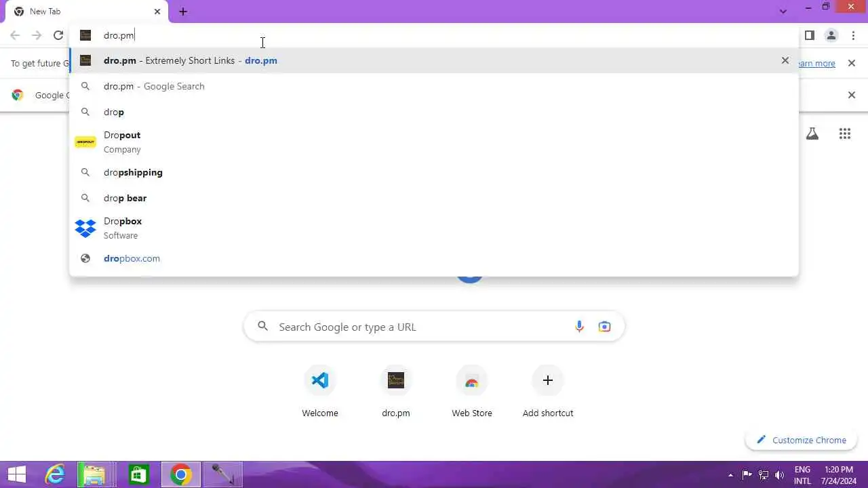This screenshot has height=488, width=868.
Task: Choose the Dropbox Software suggestion
Action: (x=434, y=228)
